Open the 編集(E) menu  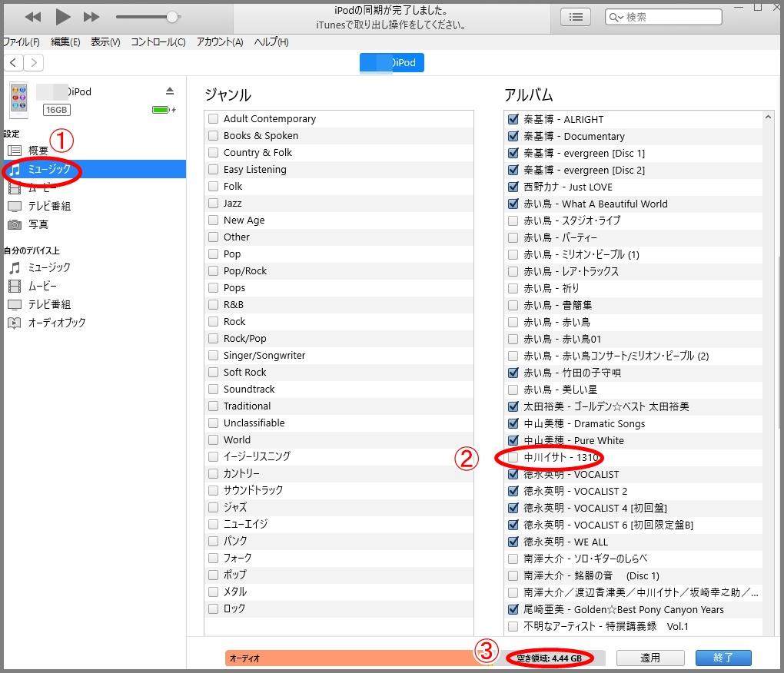(x=65, y=42)
